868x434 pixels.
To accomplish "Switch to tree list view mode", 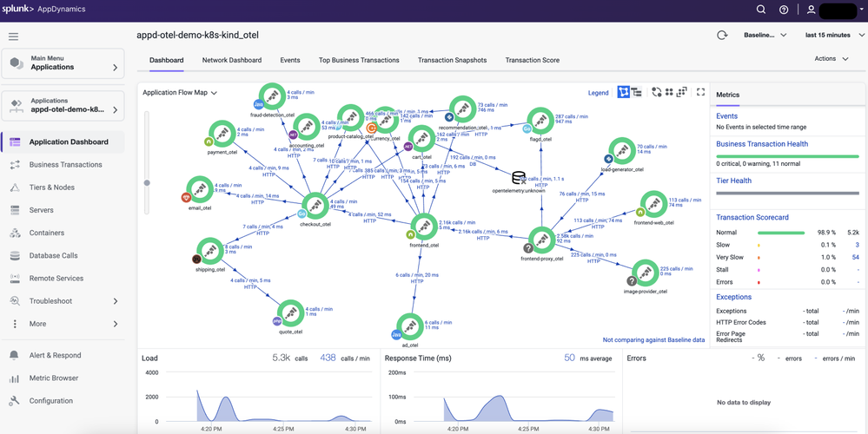I will click(637, 92).
